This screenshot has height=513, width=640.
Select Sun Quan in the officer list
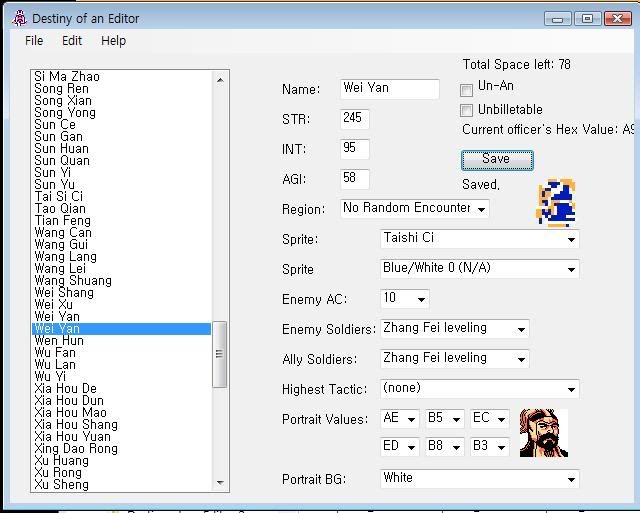point(61,161)
